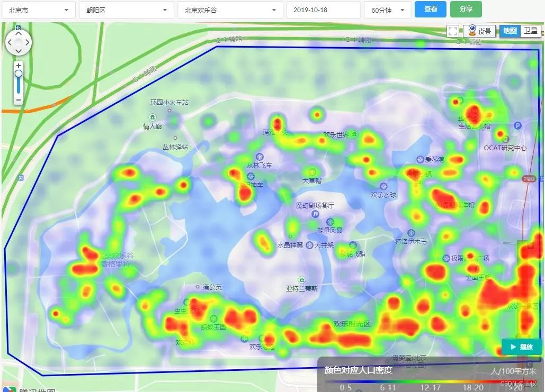Zoom out with the minus button
Screen dimensions: 545x392
pos(19,100)
